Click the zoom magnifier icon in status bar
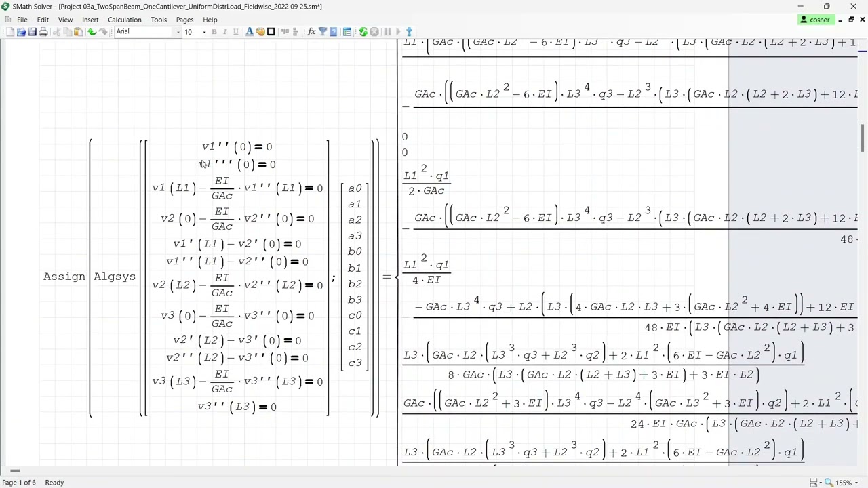 tap(828, 483)
